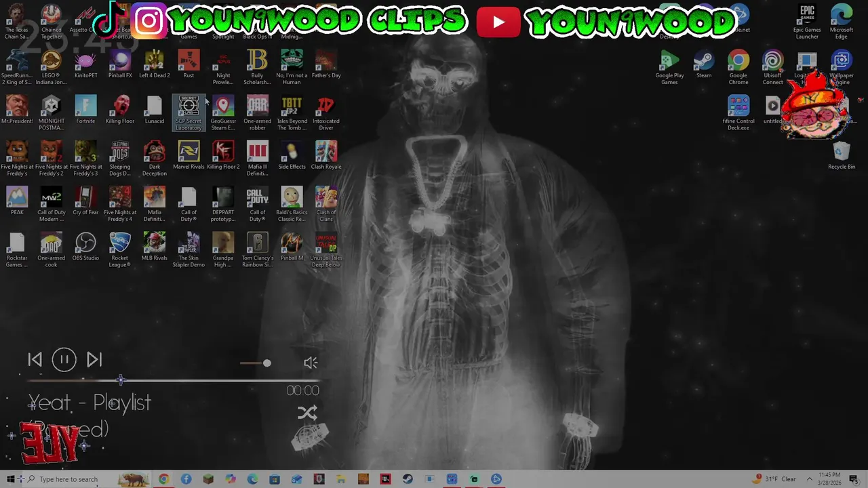Open fifine Control Deck.exe shortcut
The image size is (868, 488).
738,113
